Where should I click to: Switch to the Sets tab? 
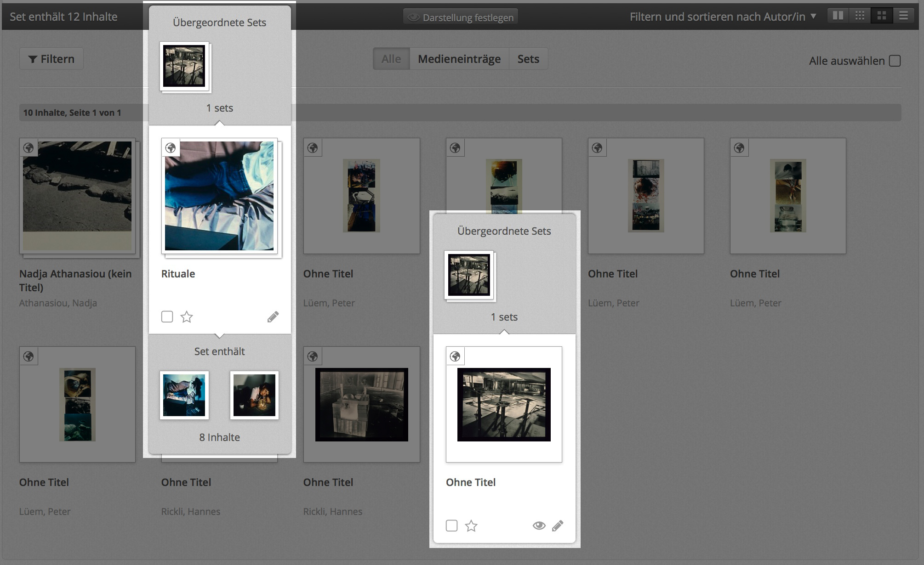pyautogui.click(x=528, y=59)
